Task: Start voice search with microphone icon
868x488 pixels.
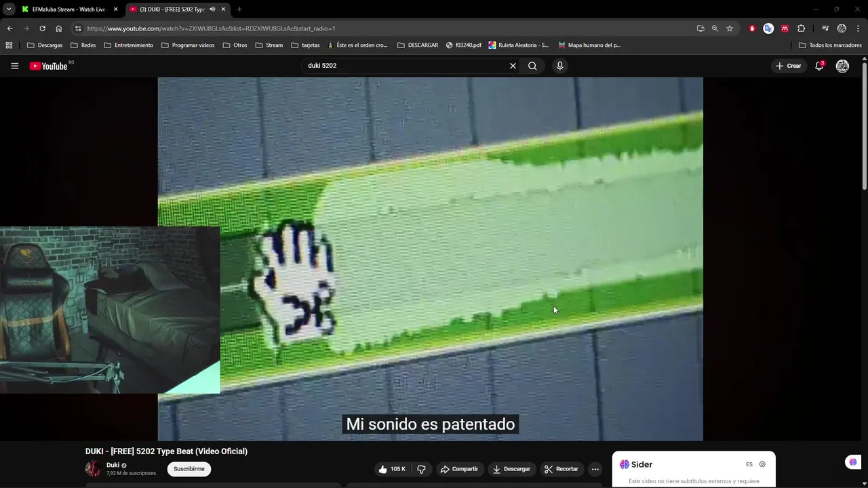Action: click(x=559, y=66)
